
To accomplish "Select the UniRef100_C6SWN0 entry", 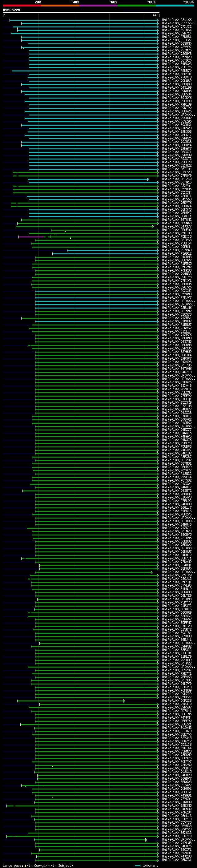I will point(176,43).
